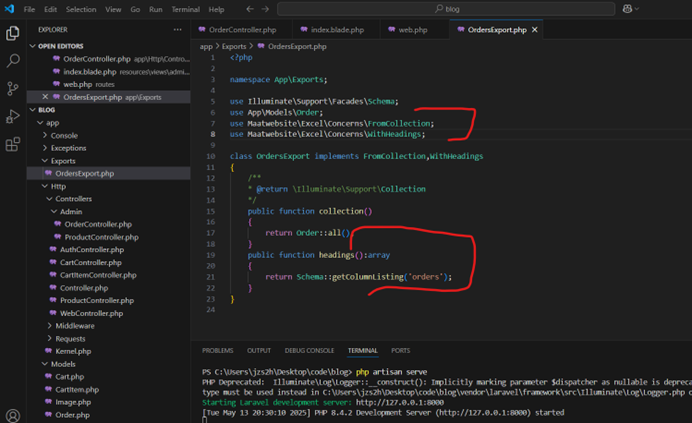
Task: Switch to the index.blade.php tab
Action: (x=337, y=30)
